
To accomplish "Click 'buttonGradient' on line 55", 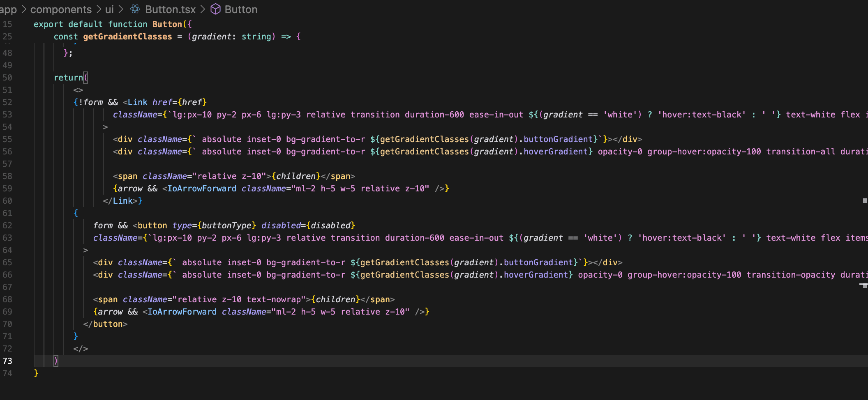I will coord(558,139).
